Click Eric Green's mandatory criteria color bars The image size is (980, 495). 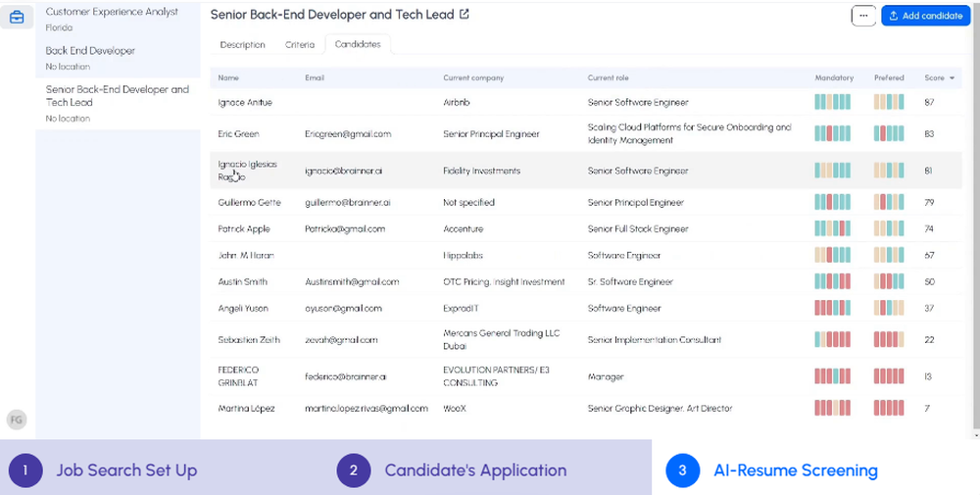832,134
